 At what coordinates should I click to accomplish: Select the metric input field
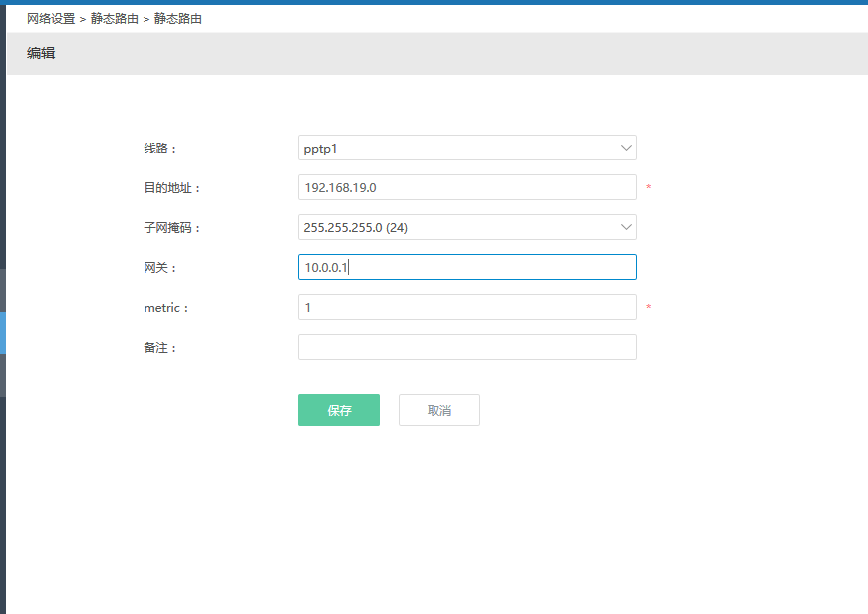(x=466, y=307)
